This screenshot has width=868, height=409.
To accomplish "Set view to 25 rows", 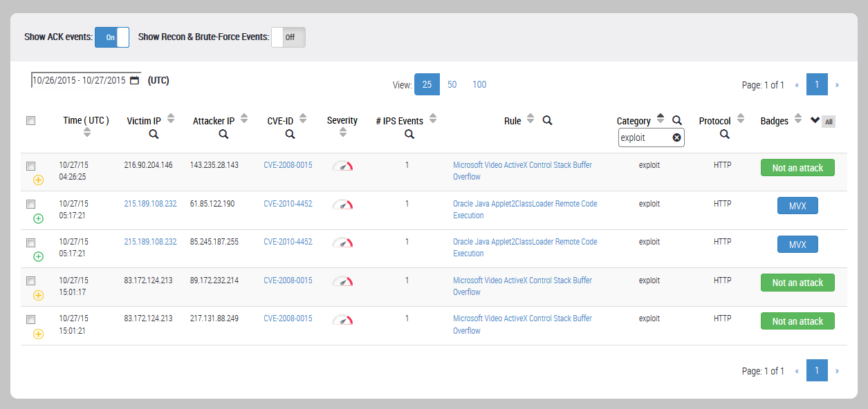I will 427,84.
